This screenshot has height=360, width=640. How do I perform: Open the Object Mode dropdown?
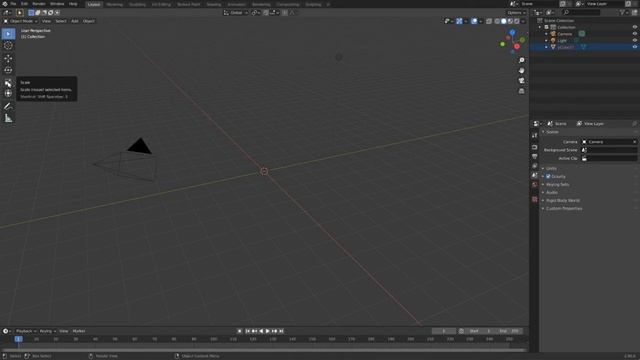(20, 21)
